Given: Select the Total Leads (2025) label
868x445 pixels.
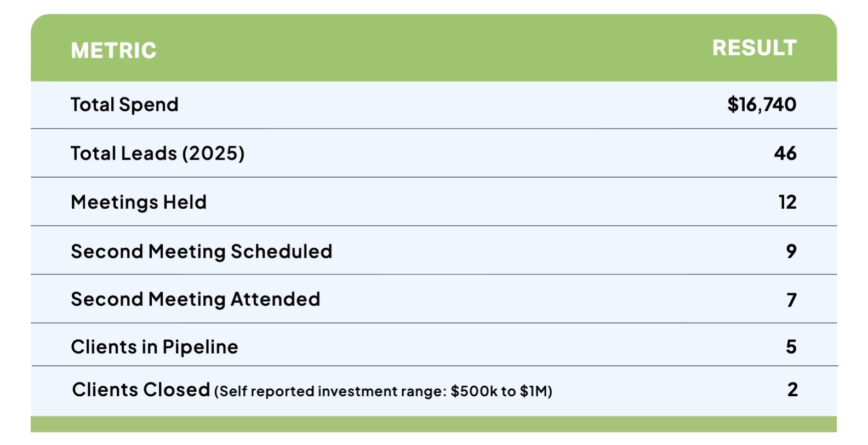Looking at the screenshot, I should 157,153.
